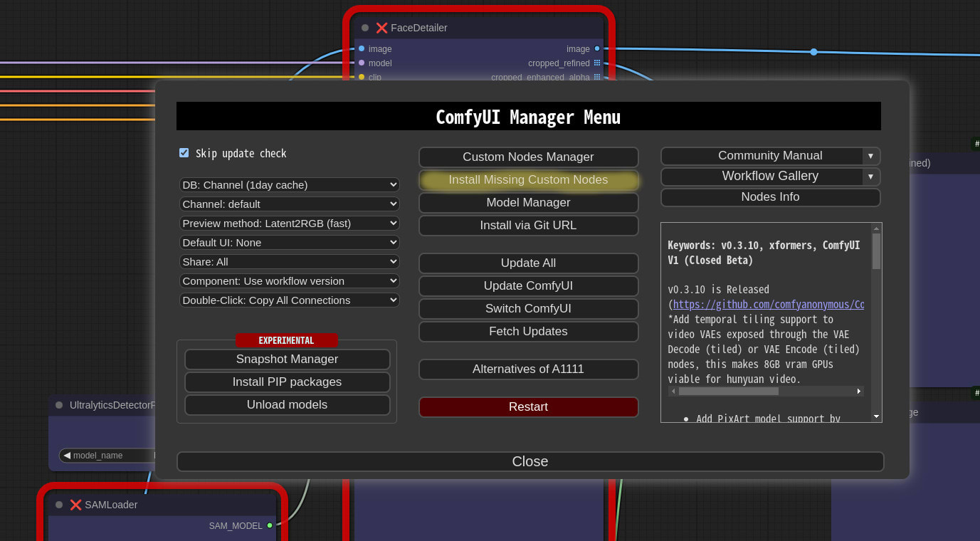Click the SAM_MODEL output connector dot
980x541 pixels.
[270, 525]
